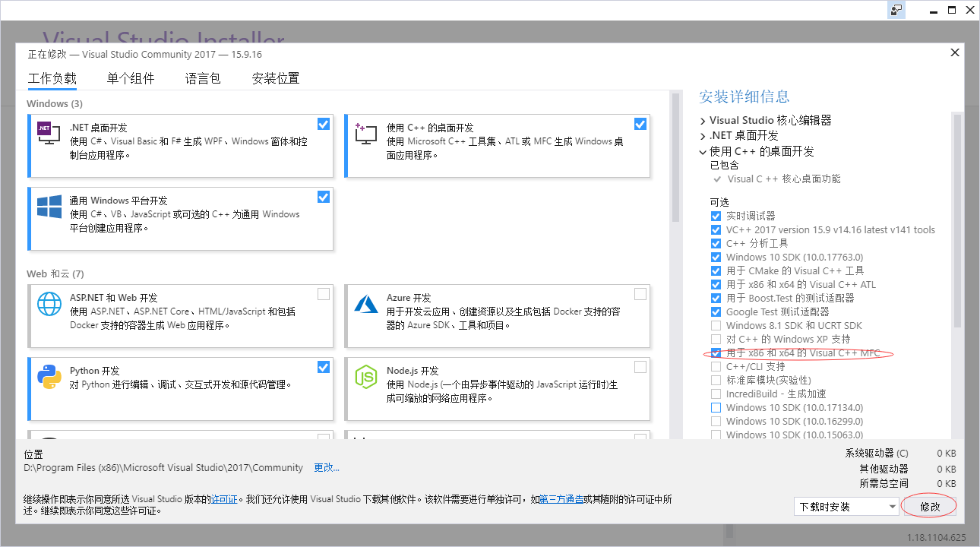The width and height of the screenshot is (980, 547).
Task: Check Windows 8.1 SDK 和 UCRT SDK
Action: 716,326
